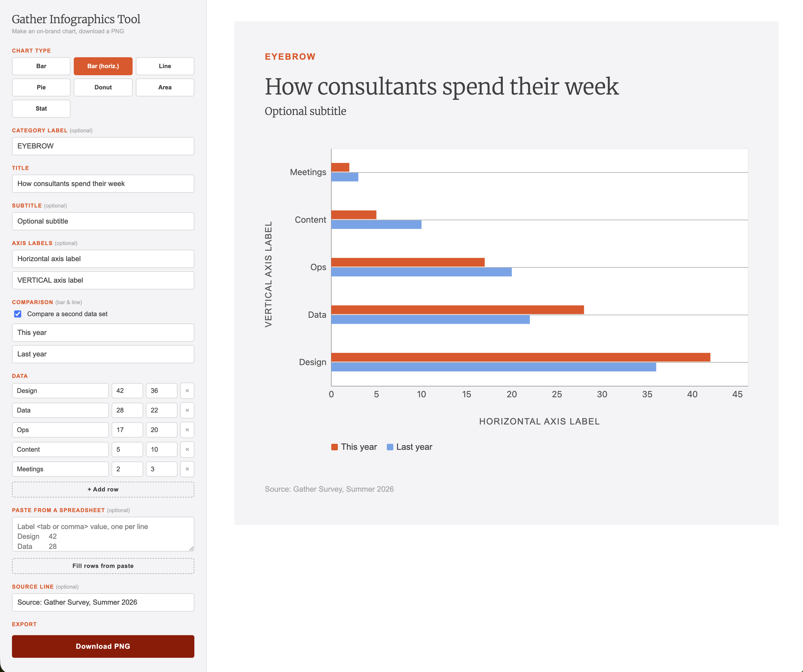This screenshot has width=803, height=672.
Task: Click Fill rows from paste button
Action: pos(103,566)
